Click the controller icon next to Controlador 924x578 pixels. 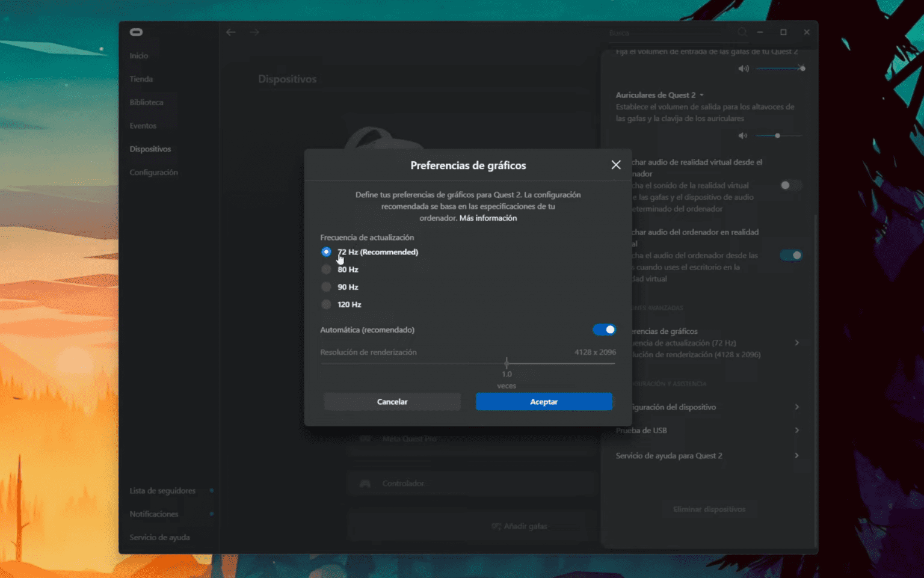click(365, 483)
